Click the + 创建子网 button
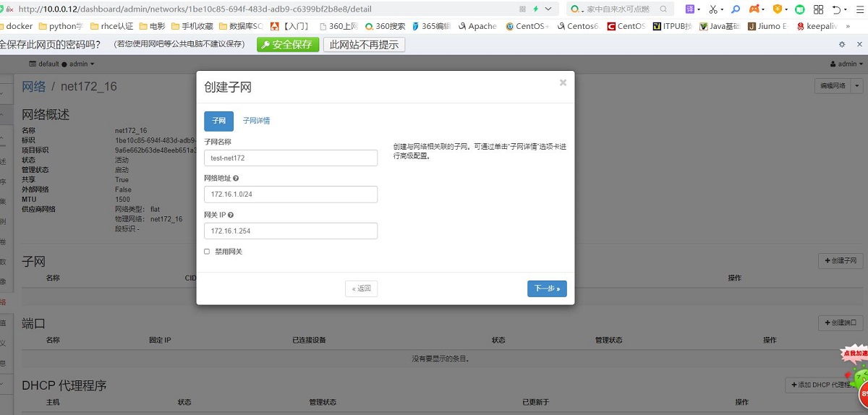The width and height of the screenshot is (868, 415). (841, 260)
